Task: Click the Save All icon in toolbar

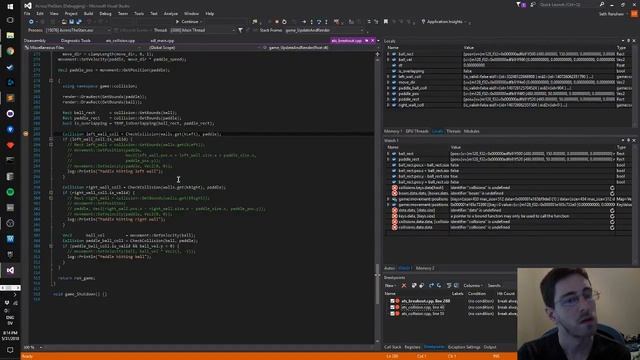Action: 79,22
